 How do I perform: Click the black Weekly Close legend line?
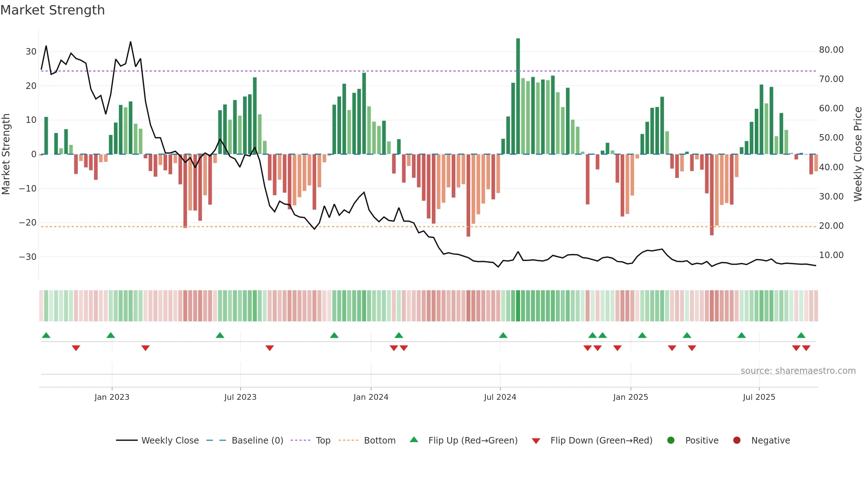[x=127, y=440]
